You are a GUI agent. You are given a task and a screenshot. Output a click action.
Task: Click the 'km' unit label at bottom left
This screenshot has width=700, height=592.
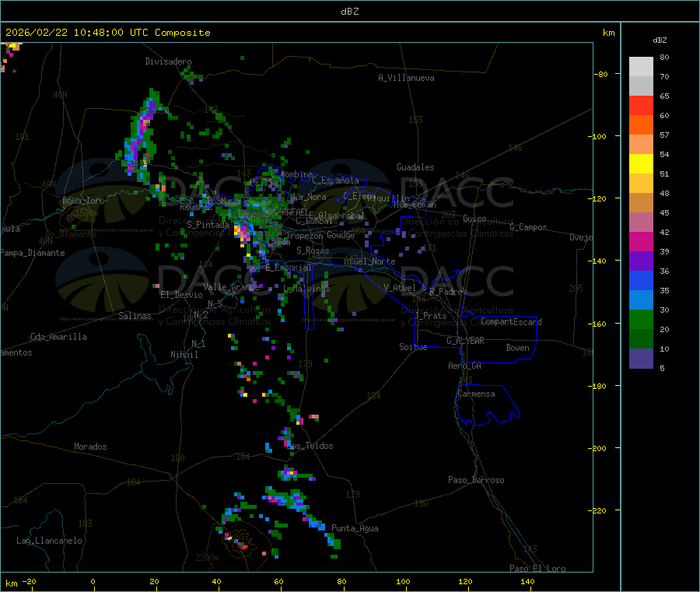tap(11, 583)
